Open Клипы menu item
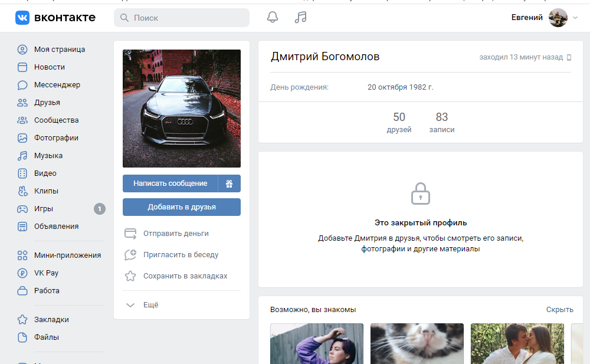 (46, 191)
